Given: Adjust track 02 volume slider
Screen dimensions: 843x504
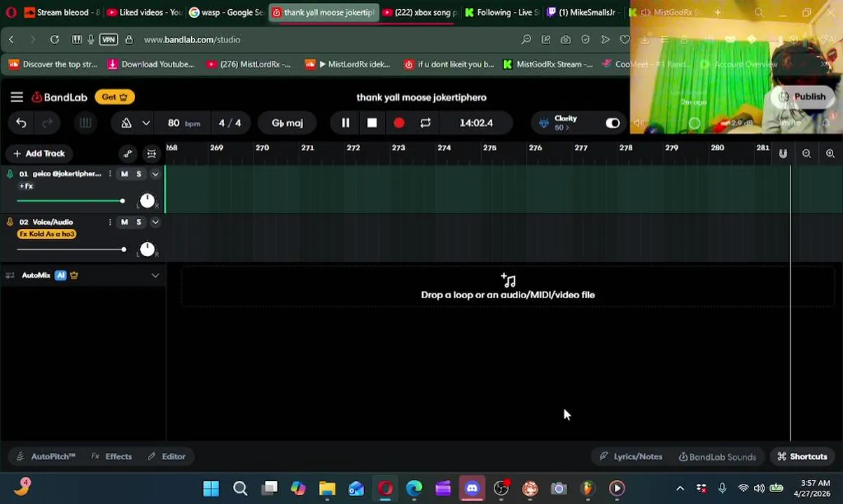Looking at the screenshot, I should 71,250.
